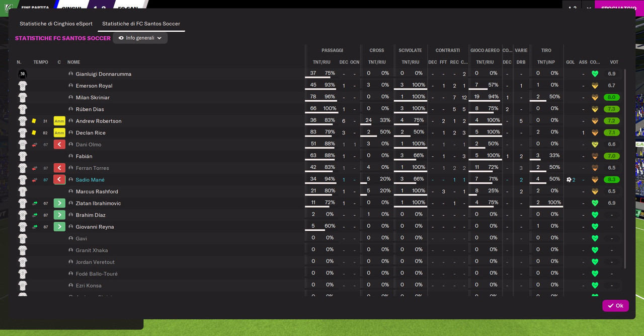The height and width of the screenshot is (336, 644).
Task: Expand the chevron dropdown beside Spogliatoio
Action: click(x=589, y=8)
